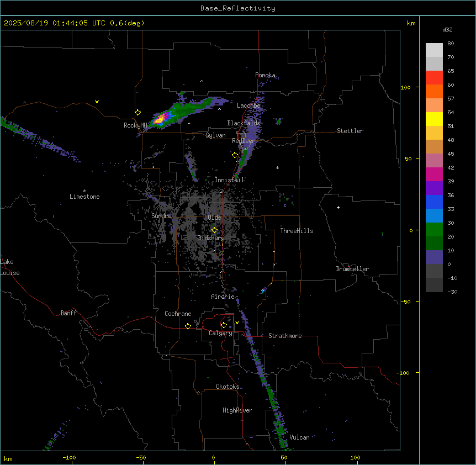Select the bright green 30–20 dBZ swatch

tap(434, 230)
